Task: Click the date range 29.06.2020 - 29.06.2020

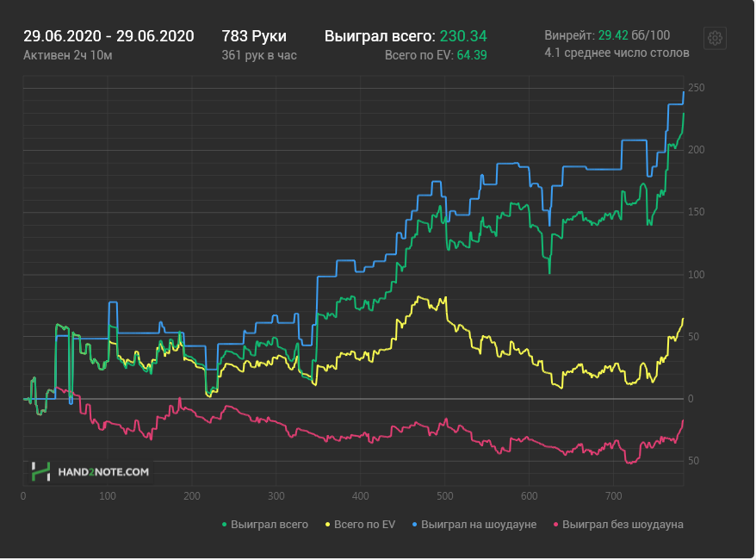Action: tap(109, 36)
